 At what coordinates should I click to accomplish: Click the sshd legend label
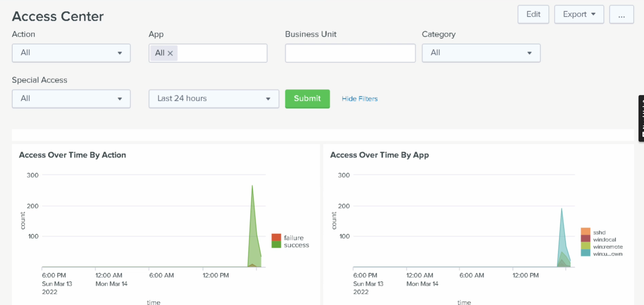(599, 232)
